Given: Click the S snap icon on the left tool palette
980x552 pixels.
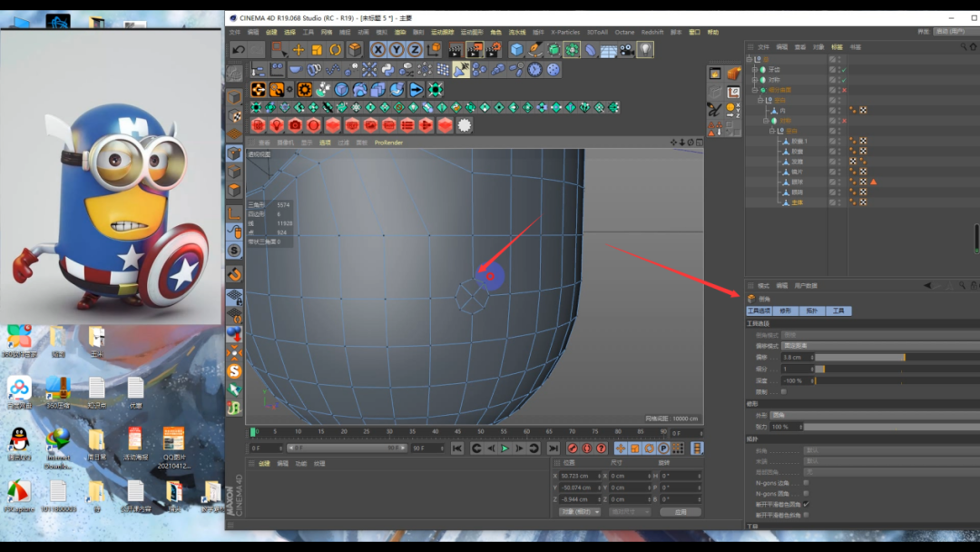Looking at the screenshot, I should (x=234, y=251).
